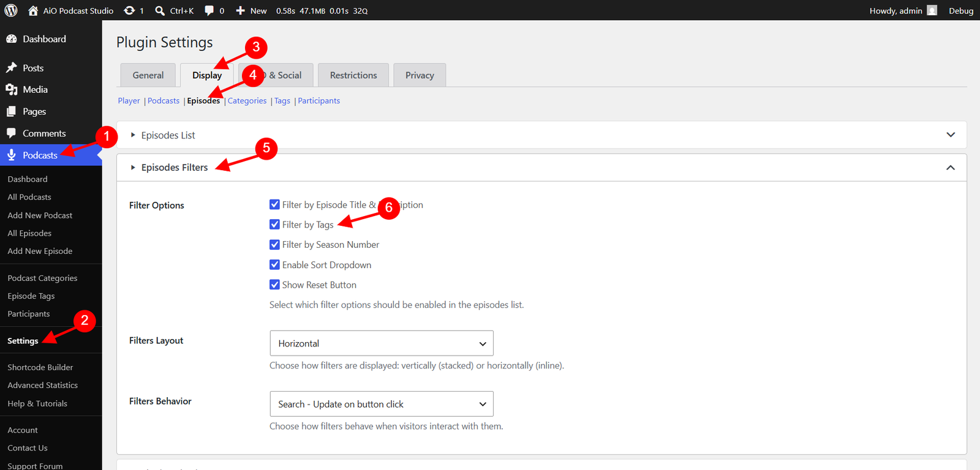This screenshot has height=470, width=980.
Task: Open Shortcode Builder
Action: pos(40,367)
